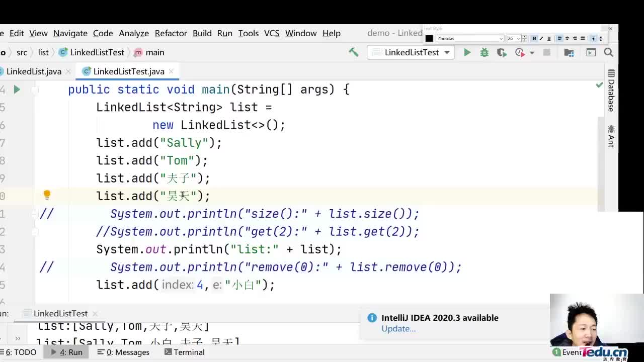The image size is (644, 362).
Task: Toggle center alignment in Text Style toolbar
Action: 567,39
